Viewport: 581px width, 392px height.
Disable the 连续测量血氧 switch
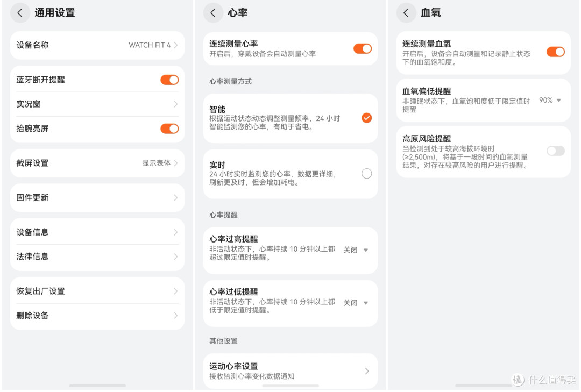click(x=556, y=52)
